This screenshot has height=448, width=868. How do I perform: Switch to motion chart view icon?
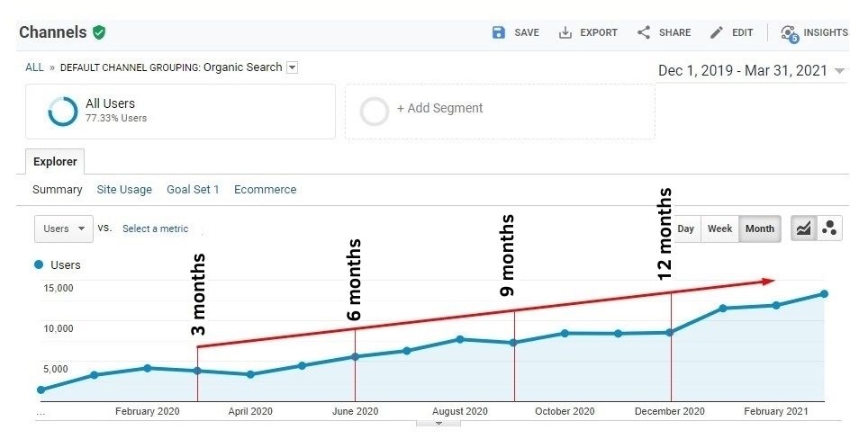point(829,228)
